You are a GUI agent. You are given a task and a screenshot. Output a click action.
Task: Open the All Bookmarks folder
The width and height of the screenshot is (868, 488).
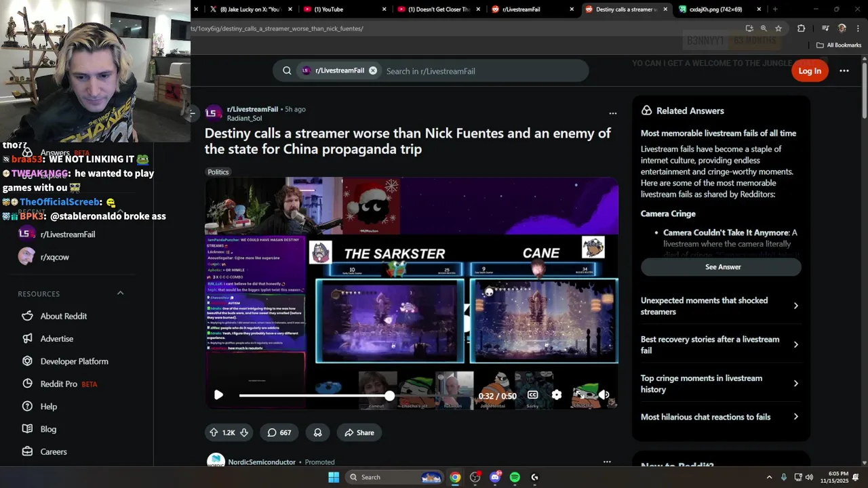pyautogui.click(x=839, y=45)
